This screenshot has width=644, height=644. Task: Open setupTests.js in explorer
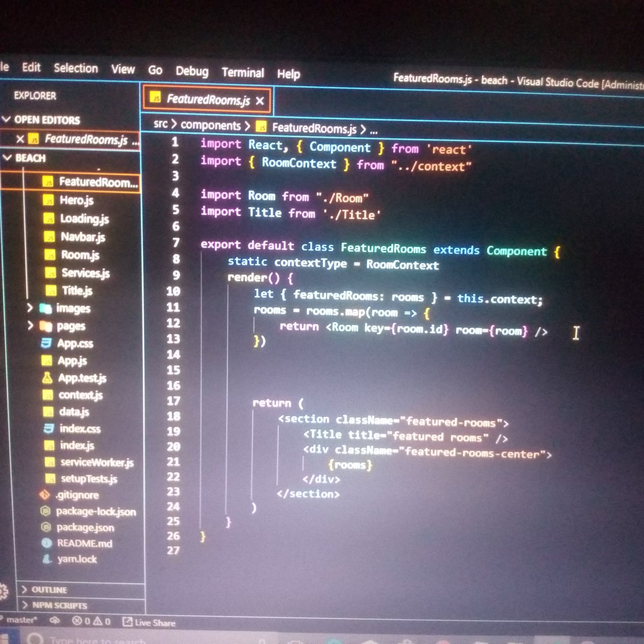pyautogui.click(x=89, y=478)
